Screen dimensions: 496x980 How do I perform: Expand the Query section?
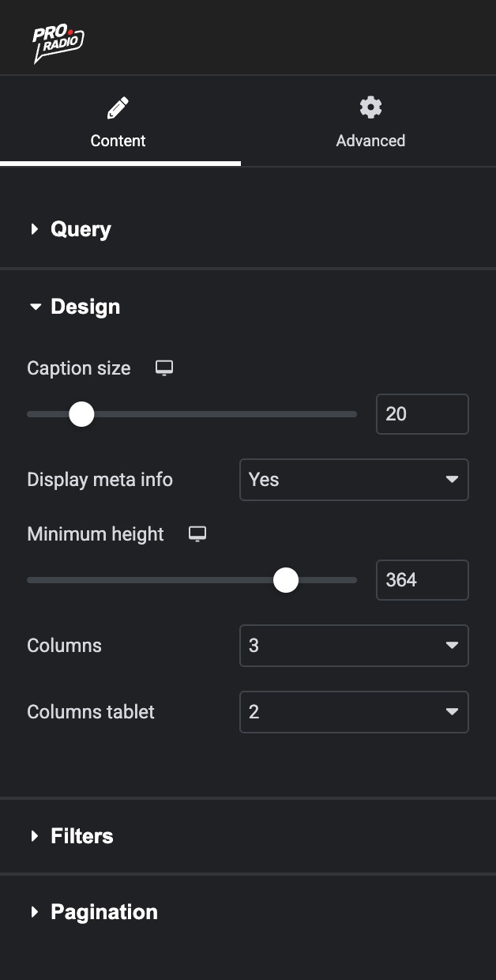81,229
